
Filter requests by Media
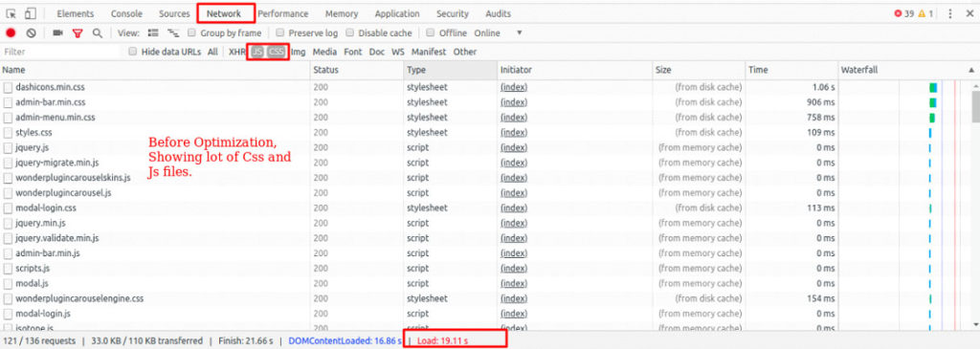[324, 52]
